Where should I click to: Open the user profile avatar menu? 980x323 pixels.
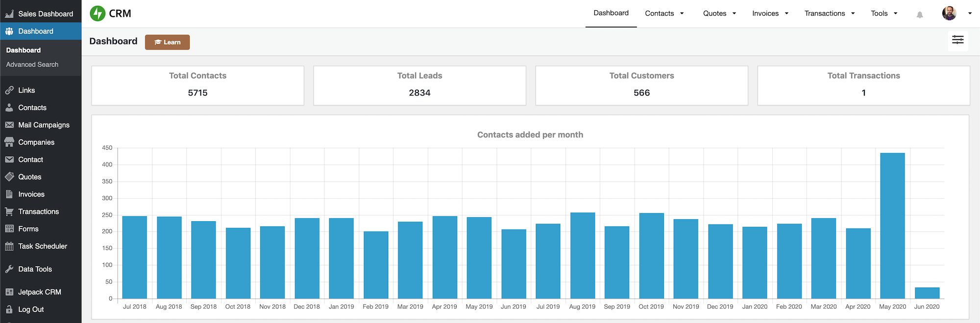[949, 13]
